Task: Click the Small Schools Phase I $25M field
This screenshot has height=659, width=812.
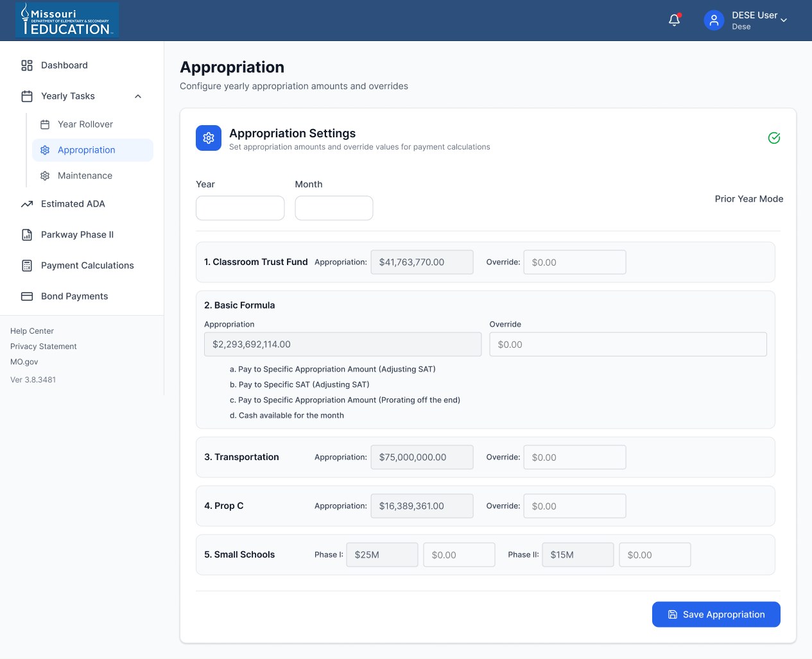Action: click(383, 555)
